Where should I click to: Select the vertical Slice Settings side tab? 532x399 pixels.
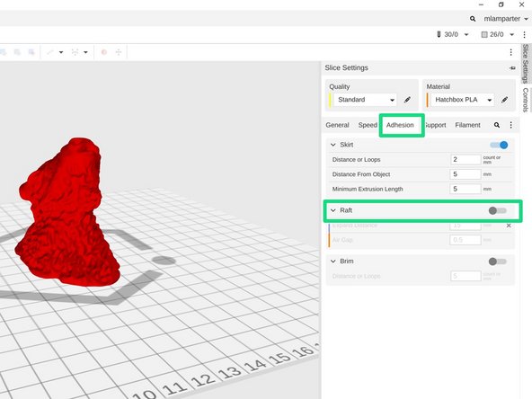525,64
